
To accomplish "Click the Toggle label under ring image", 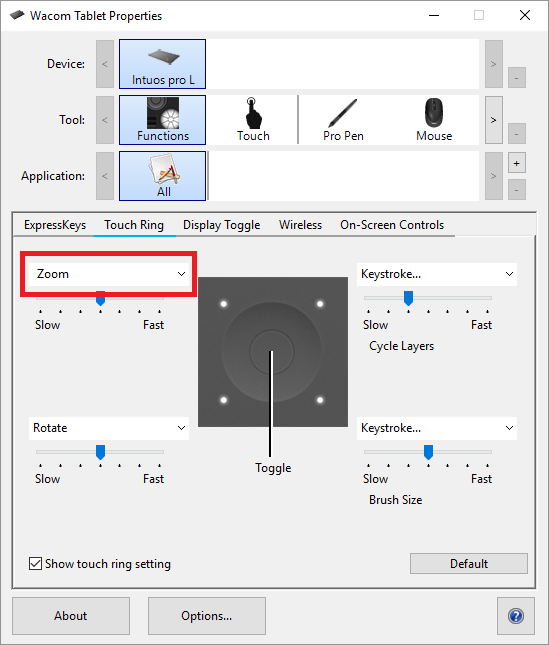I will pos(273,468).
